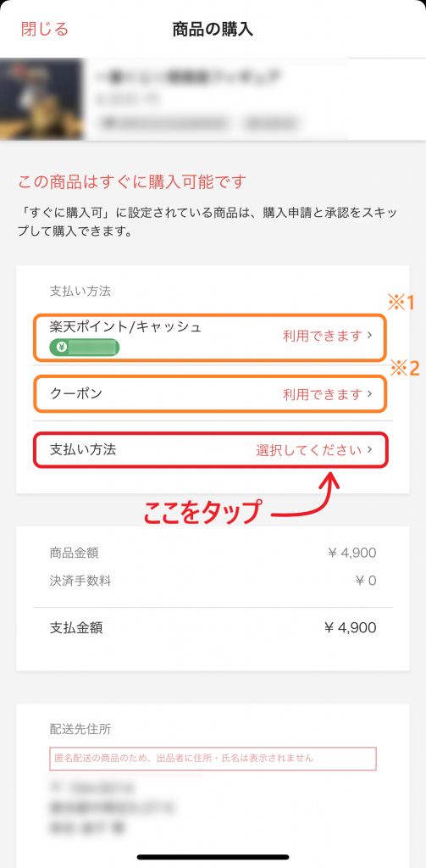Tap the 楽天ポイント row's 利用できます label

[323, 336]
